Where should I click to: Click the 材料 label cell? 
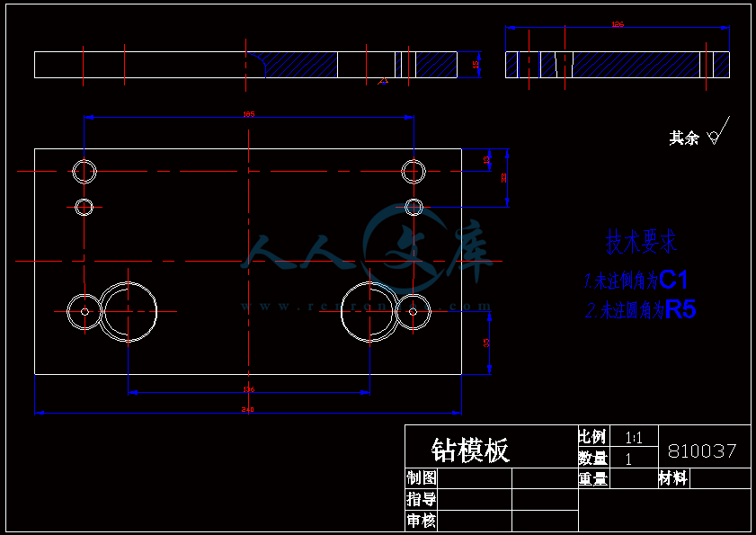[673, 478]
